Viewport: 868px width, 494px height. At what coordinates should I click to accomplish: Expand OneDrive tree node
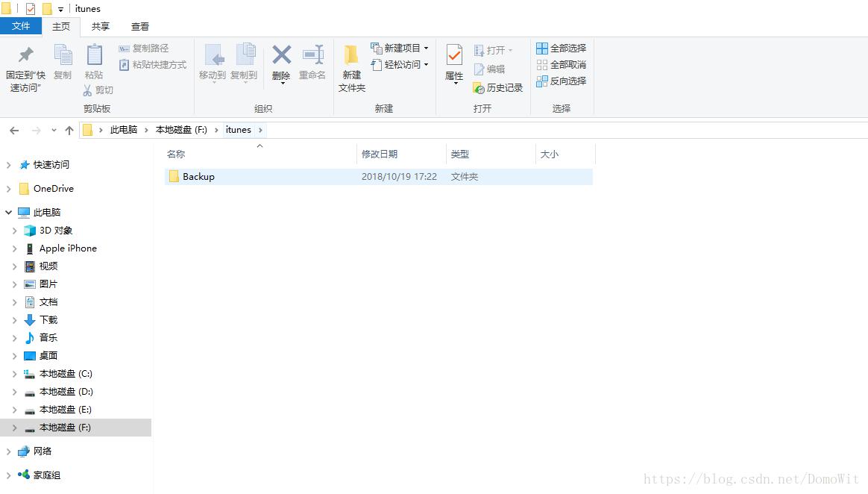pyautogui.click(x=8, y=189)
